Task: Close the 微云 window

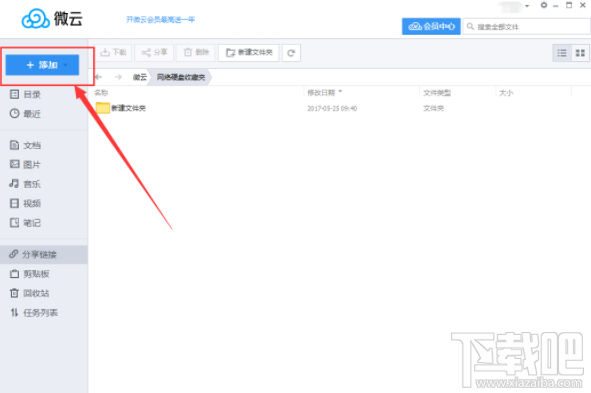Action: (x=583, y=5)
